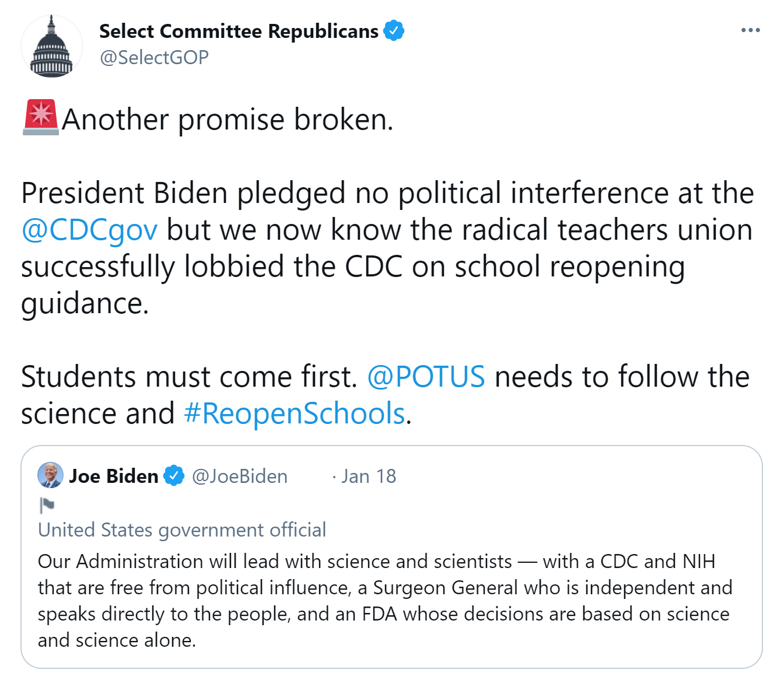The width and height of the screenshot is (784, 694).
Task: Click the red siren emoji
Action: point(40,117)
